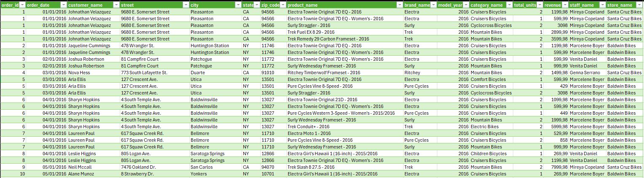Open the customer_name column filter dropdown
This screenshot has width=644, height=178.
pos(116,5)
